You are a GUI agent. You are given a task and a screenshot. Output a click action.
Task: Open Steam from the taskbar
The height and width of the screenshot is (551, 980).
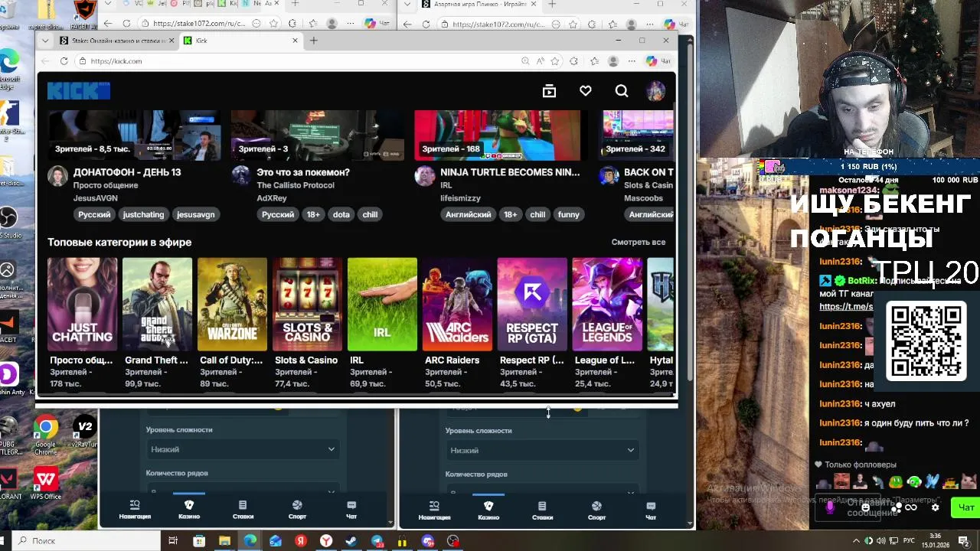coord(351,541)
